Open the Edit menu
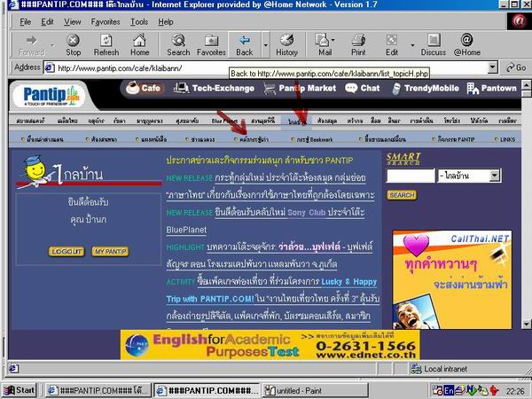This screenshot has width=532, height=399. 47,21
